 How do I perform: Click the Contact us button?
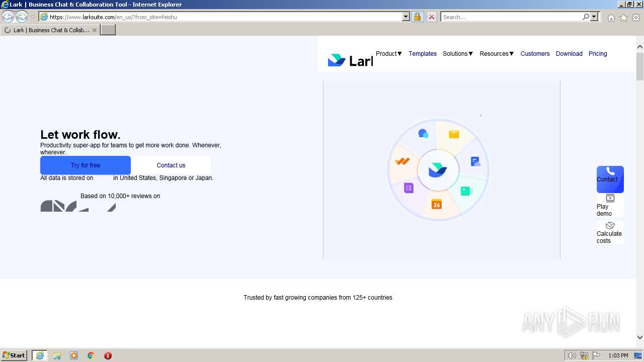click(x=171, y=165)
